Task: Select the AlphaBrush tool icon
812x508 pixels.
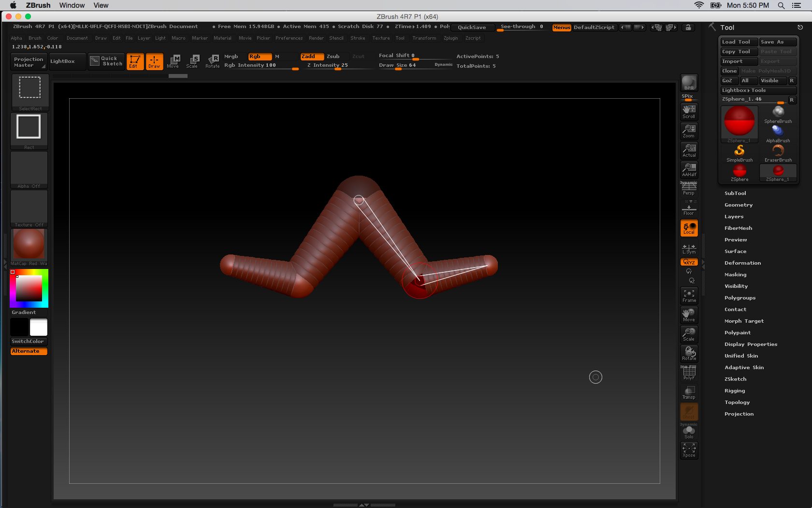Action: click(778, 134)
